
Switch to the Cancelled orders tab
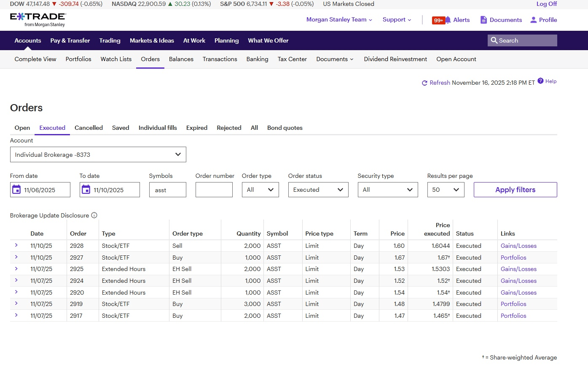(x=89, y=128)
